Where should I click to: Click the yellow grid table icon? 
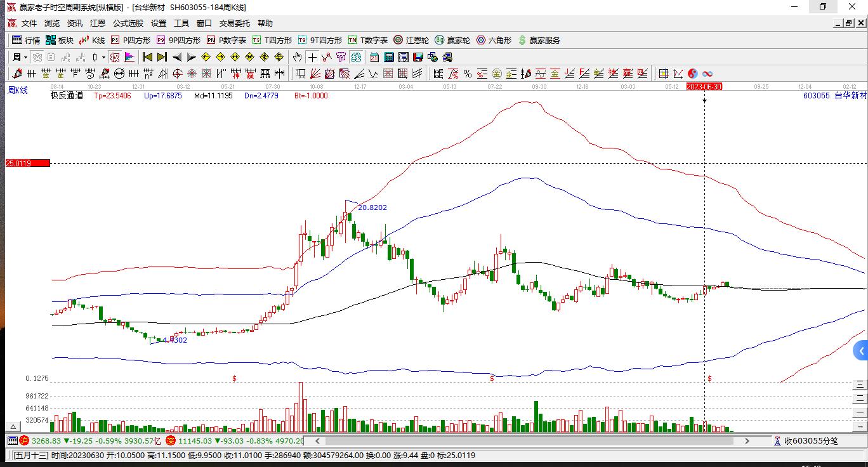click(663, 74)
